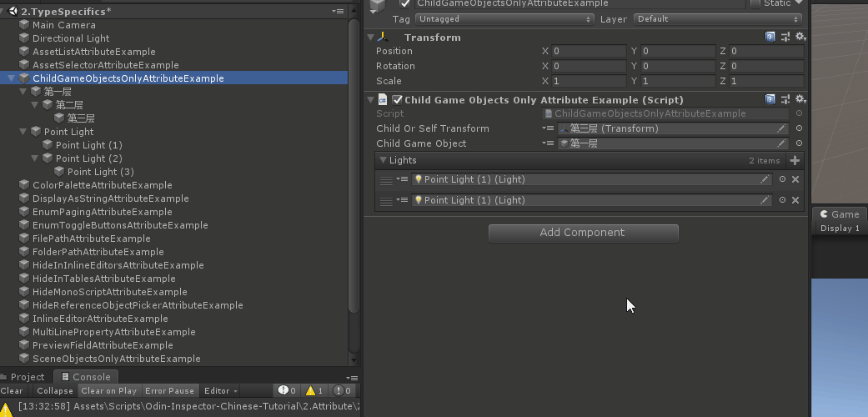Click warning count filter in Console

314,390
